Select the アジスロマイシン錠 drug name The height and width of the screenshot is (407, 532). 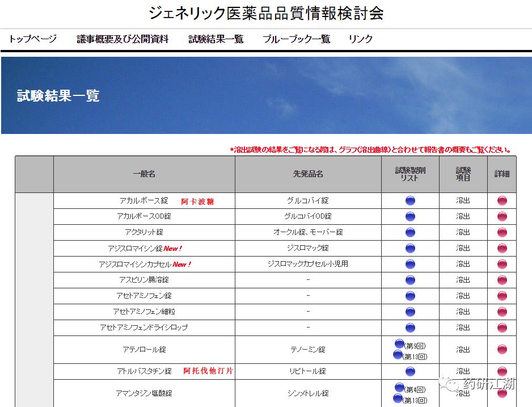point(136,249)
